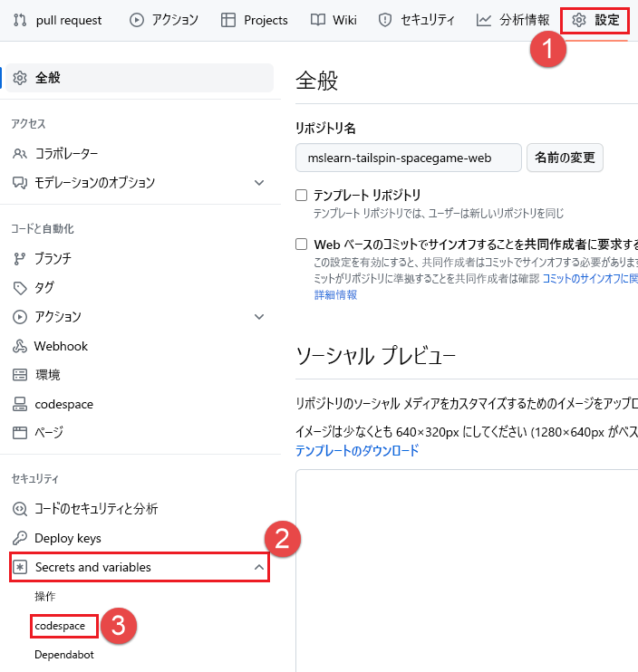This screenshot has height=672, width=638.
Task: Click the モデレーションのオプション label
Action: click(x=95, y=183)
